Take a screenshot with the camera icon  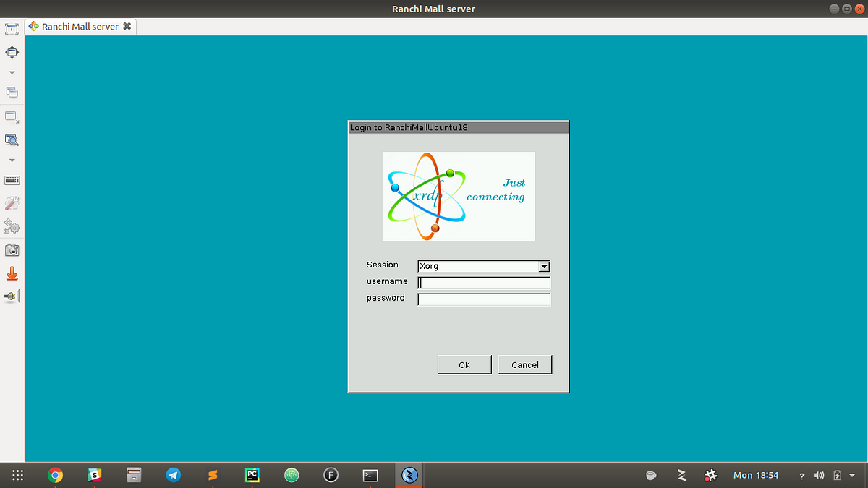[12, 250]
